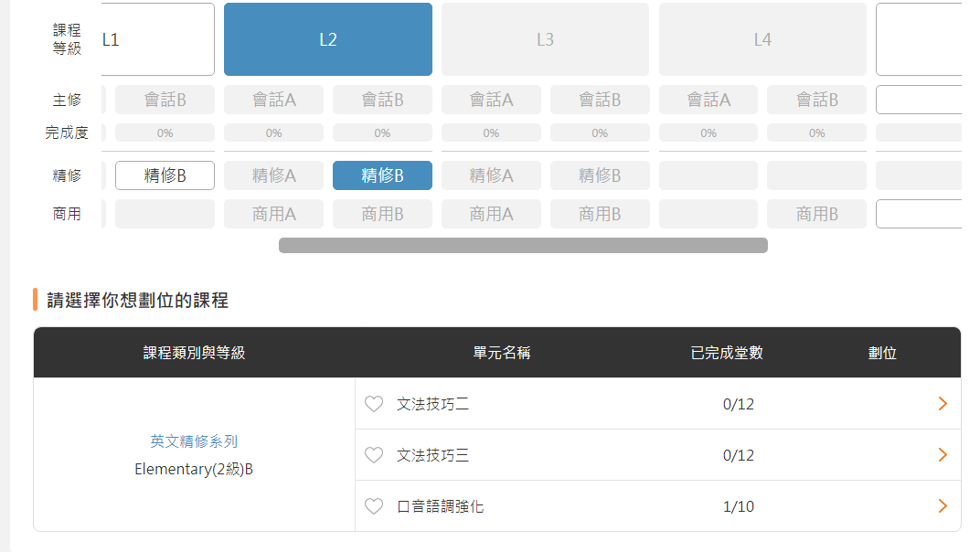Select the L2 course level
980x552 pixels.
click(x=328, y=39)
